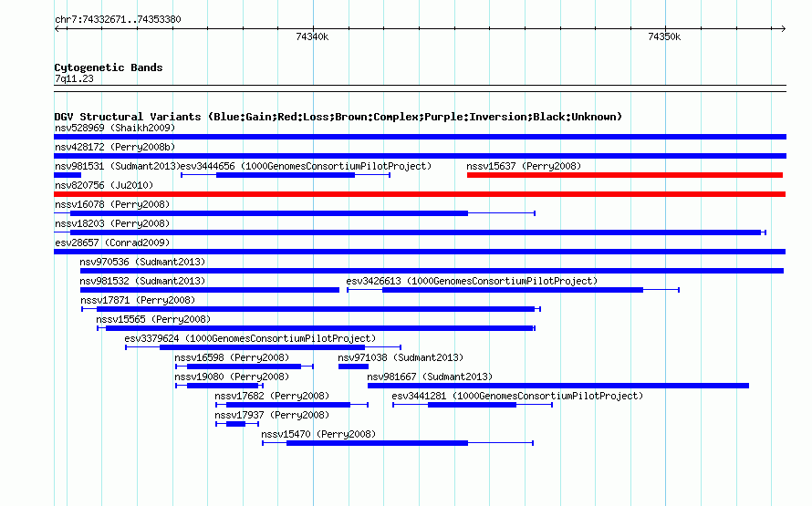Click the chr7:74332671..74353380 coordinate label
Viewport: 812px width, 506px height.
tap(118, 19)
